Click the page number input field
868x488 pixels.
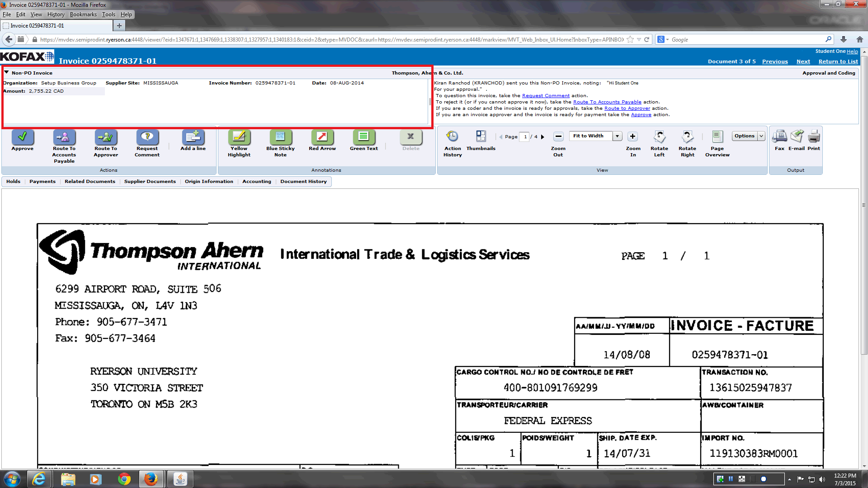524,137
